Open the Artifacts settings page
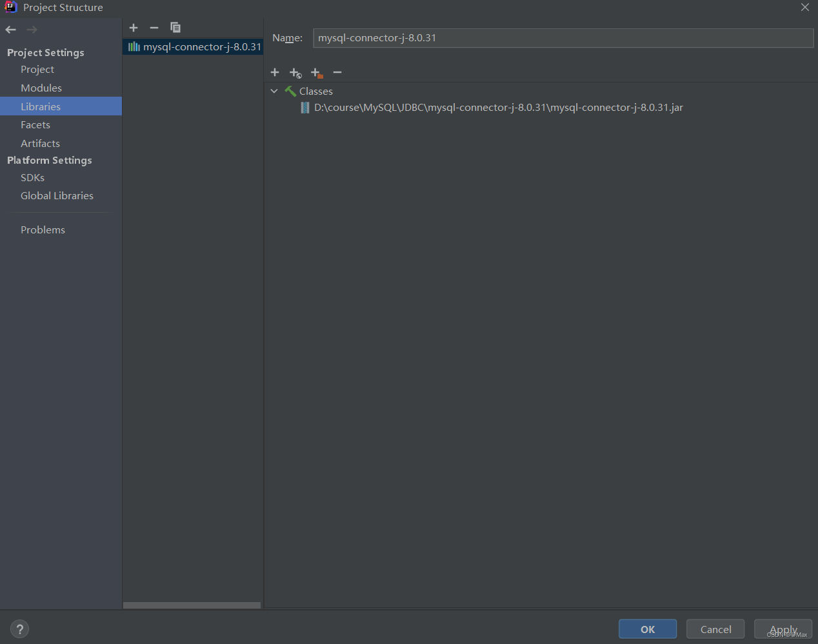Viewport: 818px width, 644px height. 40,144
